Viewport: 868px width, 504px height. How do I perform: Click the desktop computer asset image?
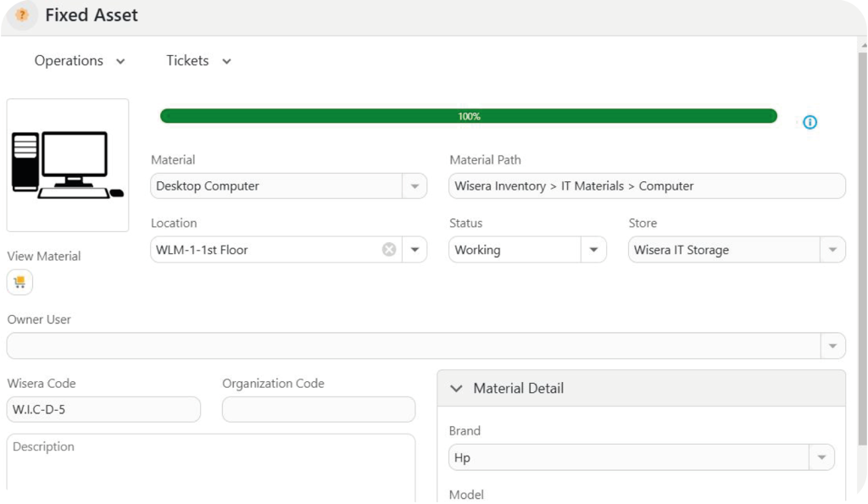[68, 165]
